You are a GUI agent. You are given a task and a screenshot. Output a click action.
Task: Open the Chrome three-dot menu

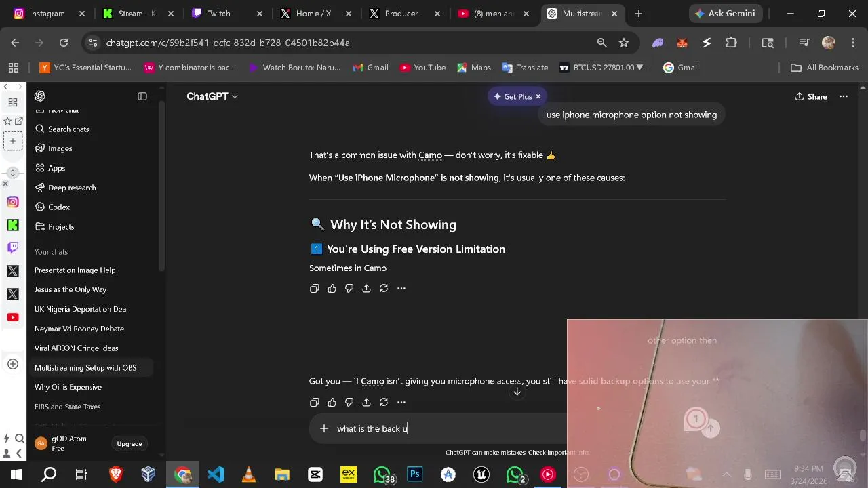click(852, 43)
